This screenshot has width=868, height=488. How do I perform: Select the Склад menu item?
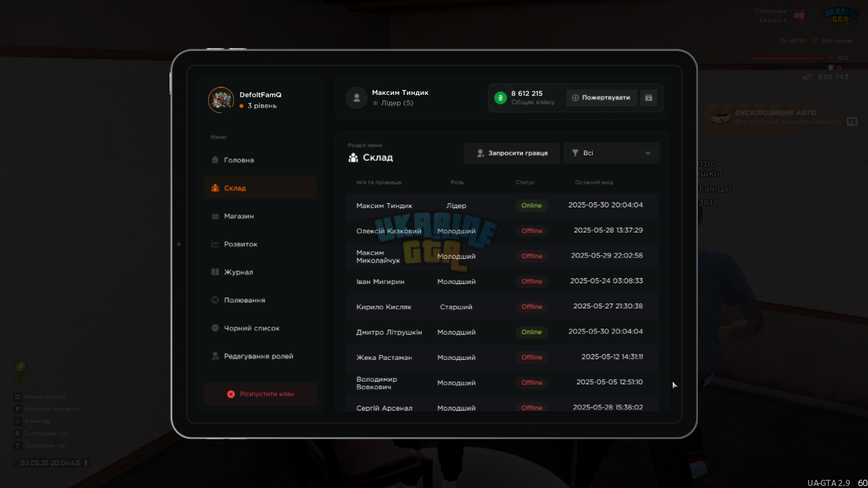click(x=260, y=188)
